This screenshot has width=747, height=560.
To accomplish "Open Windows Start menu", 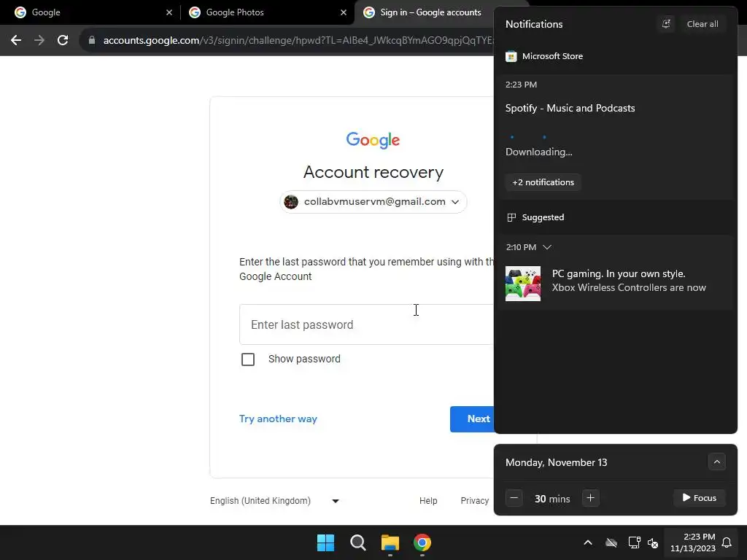I will click(326, 542).
